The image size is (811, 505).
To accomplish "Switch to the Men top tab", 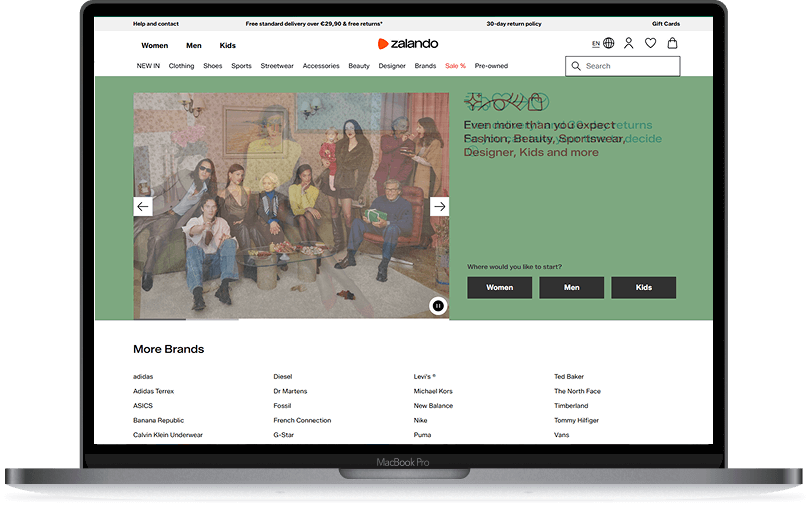I will pyautogui.click(x=193, y=45).
